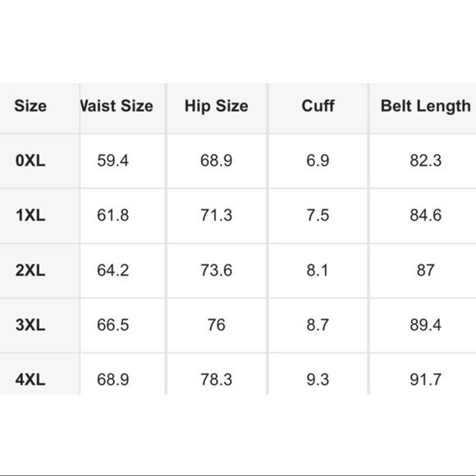Select the 2XL size row label
Image resolution: width=476 pixels, height=476 pixels.
30,270
